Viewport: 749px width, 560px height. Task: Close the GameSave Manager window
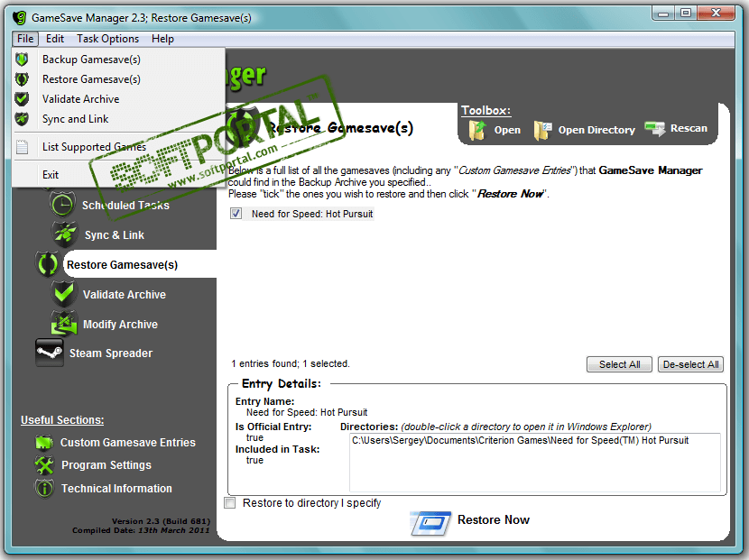[716, 14]
